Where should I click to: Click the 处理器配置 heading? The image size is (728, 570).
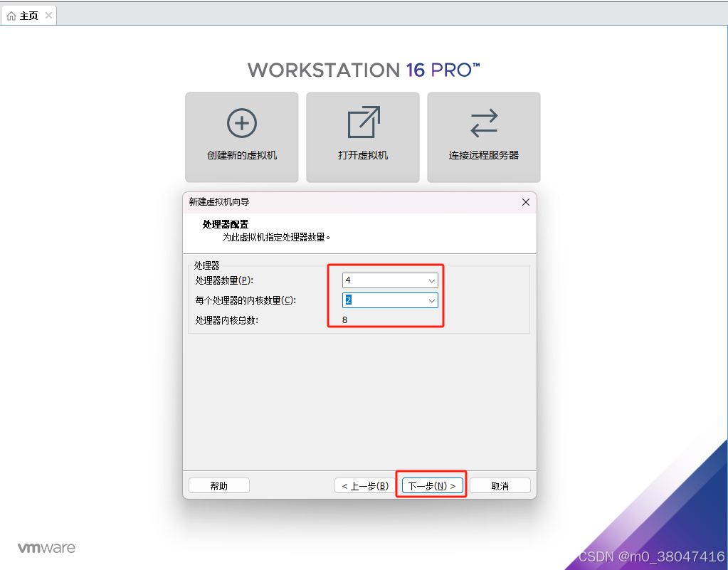[x=226, y=224]
